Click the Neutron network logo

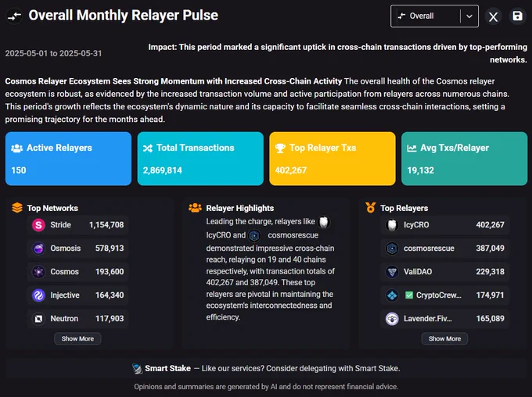point(38,319)
